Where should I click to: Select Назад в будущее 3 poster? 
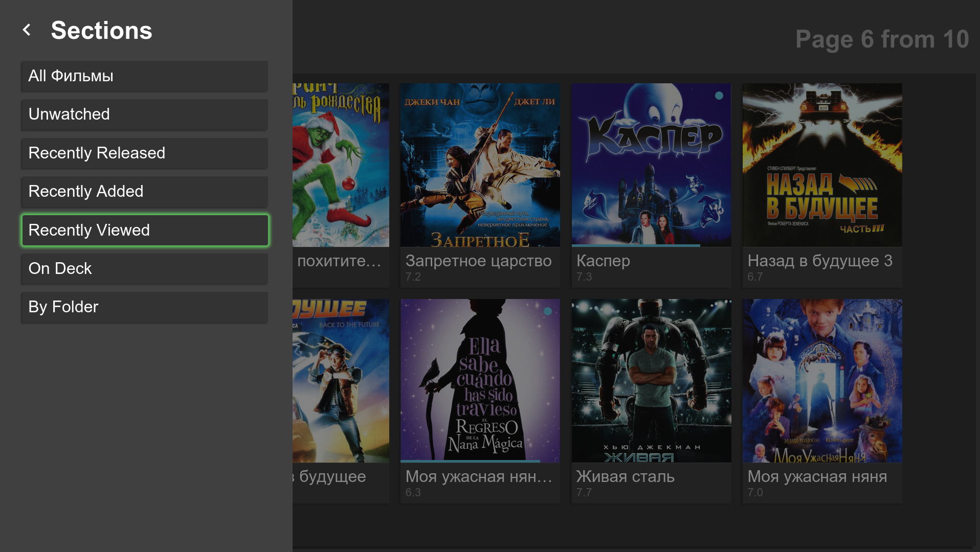(x=822, y=165)
